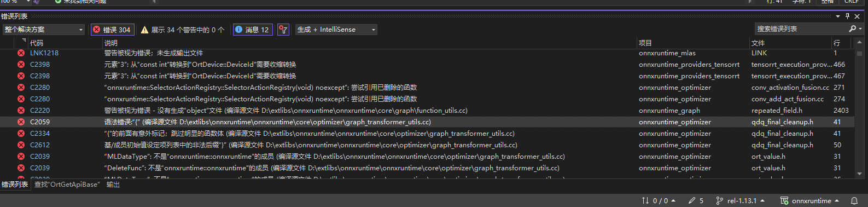Open the LNK1218 error code link
Viewport: 868px width, 207px height.
[44, 53]
